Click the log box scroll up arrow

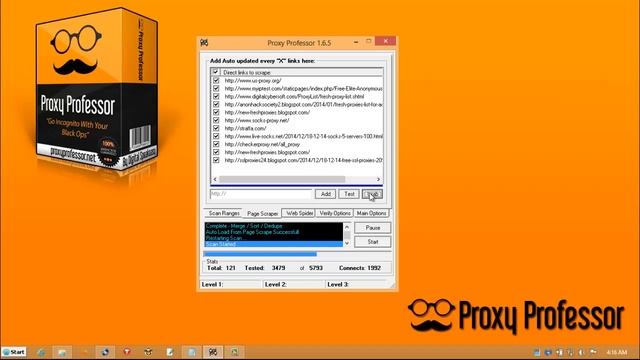coord(347,227)
